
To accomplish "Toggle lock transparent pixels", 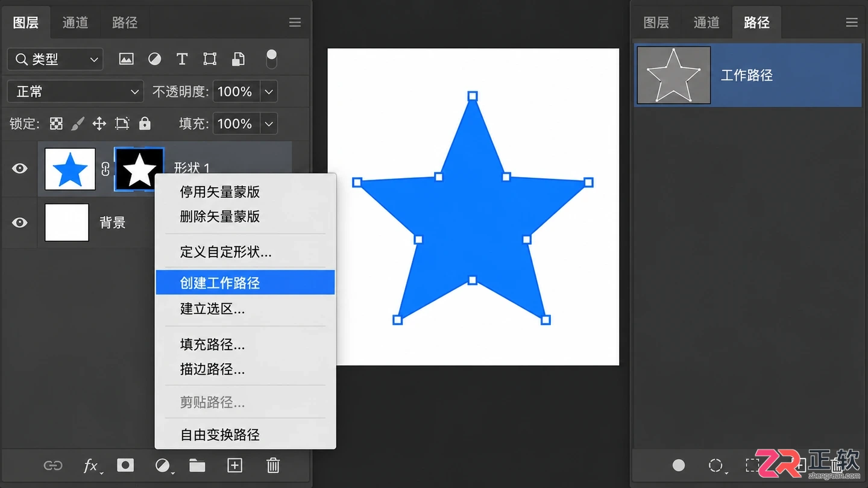I will 56,124.
